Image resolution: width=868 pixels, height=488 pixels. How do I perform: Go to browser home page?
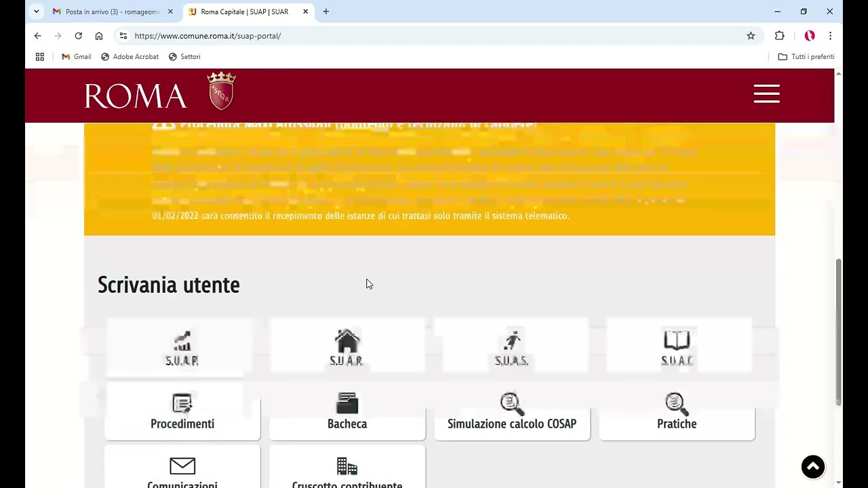[98, 36]
